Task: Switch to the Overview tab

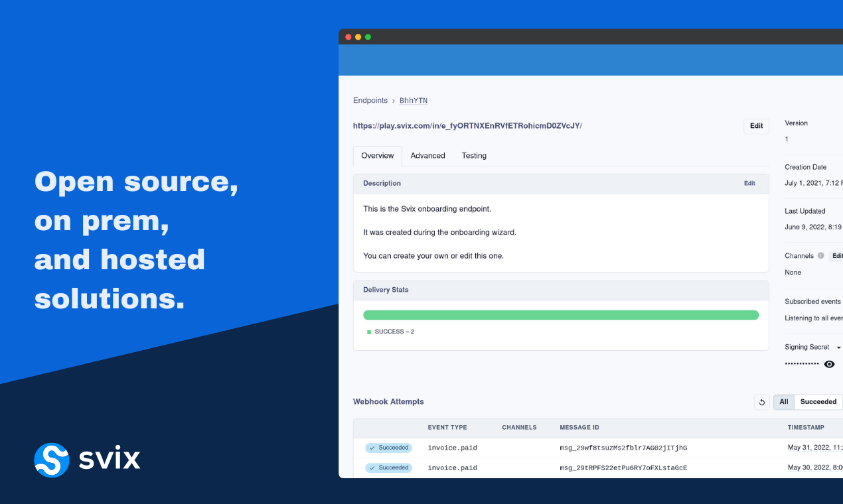Action: point(378,156)
